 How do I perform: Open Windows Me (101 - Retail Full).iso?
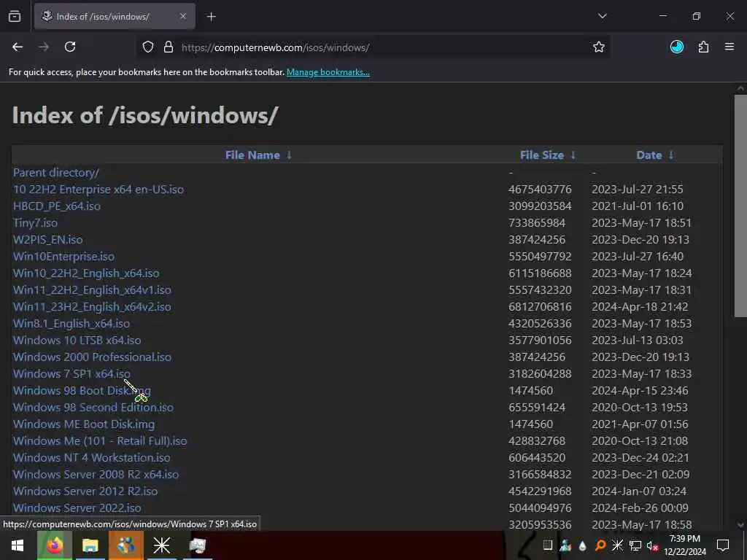click(99, 441)
